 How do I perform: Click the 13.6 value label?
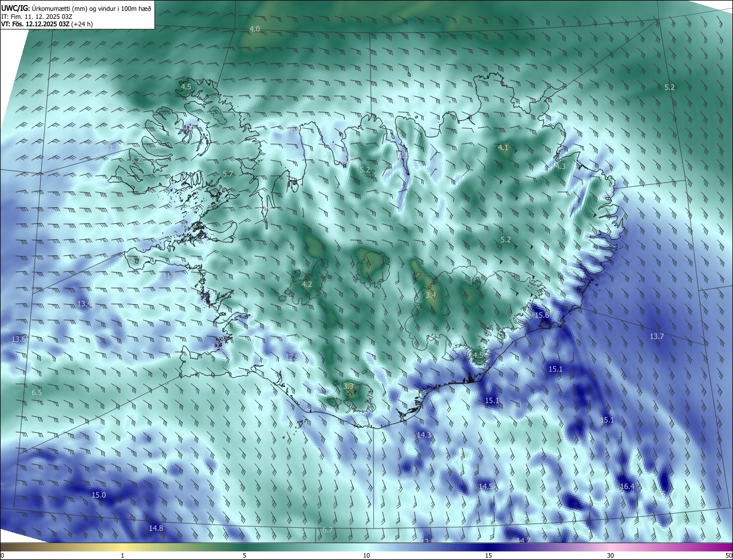click(18, 340)
